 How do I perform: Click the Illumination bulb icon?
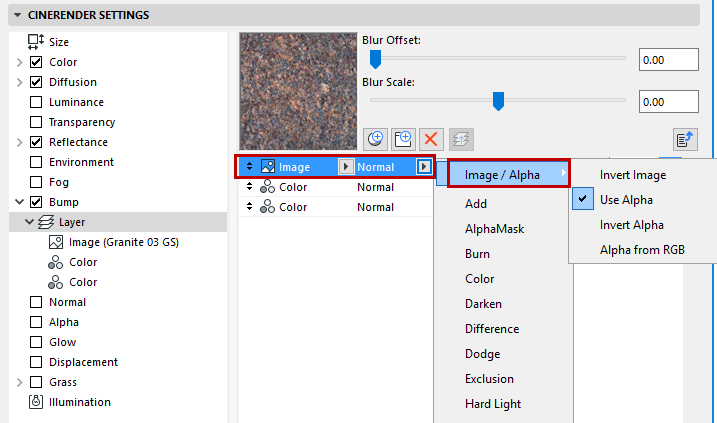point(36,402)
